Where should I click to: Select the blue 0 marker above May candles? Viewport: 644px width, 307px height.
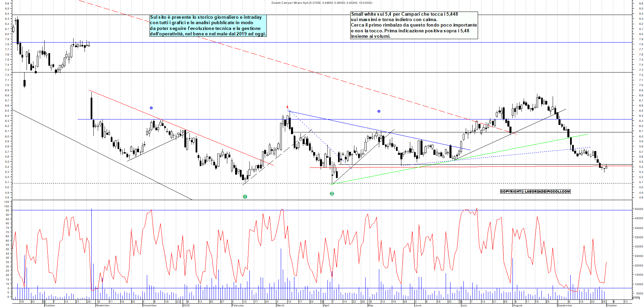click(379, 111)
